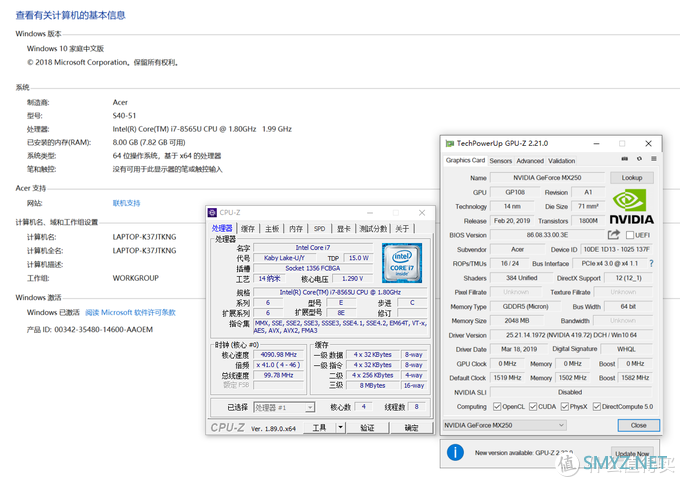Click the Shaders value 384 Unified
Image resolution: width=680 pixels, height=482 pixels.
[x=521, y=278]
